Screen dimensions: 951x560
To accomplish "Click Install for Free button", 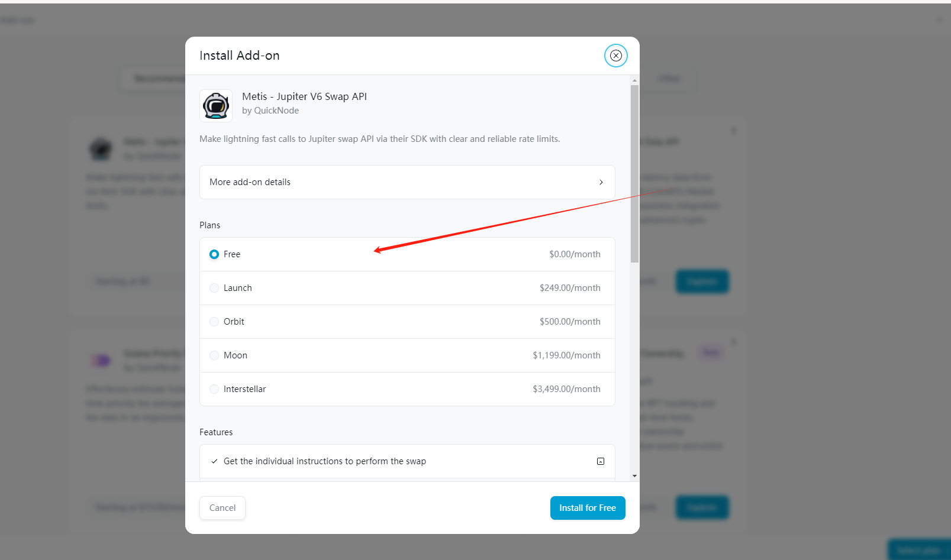I will click(x=588, y=508).
